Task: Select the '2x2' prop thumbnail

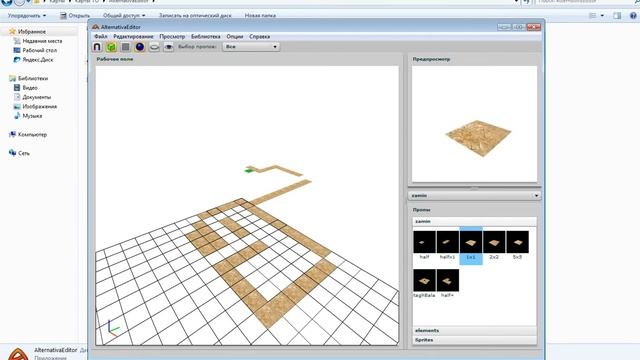Action: (x=494, y=242)
